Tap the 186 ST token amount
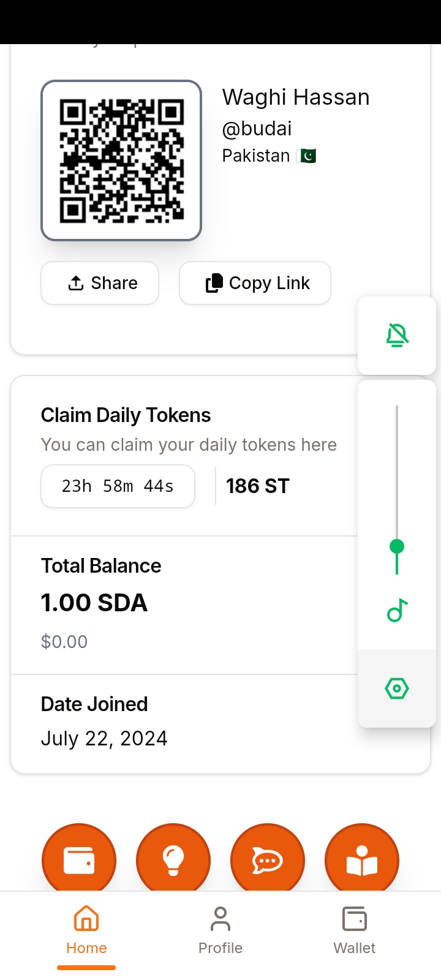 (x=257, y=486)
